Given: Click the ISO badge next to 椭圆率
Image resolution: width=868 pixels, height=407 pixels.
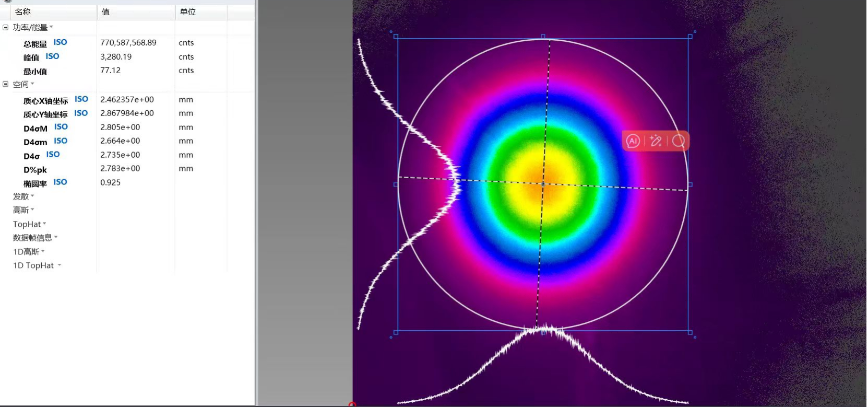Looking at the screenshot, I should 60,182.
